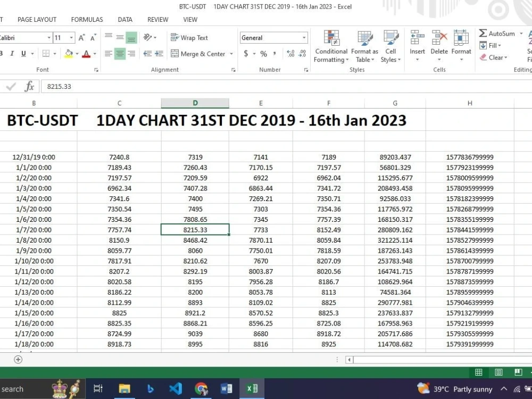Click Decrease Decimal icon
Viewport: 532px width, 399px height.
[x=302, y=54]
